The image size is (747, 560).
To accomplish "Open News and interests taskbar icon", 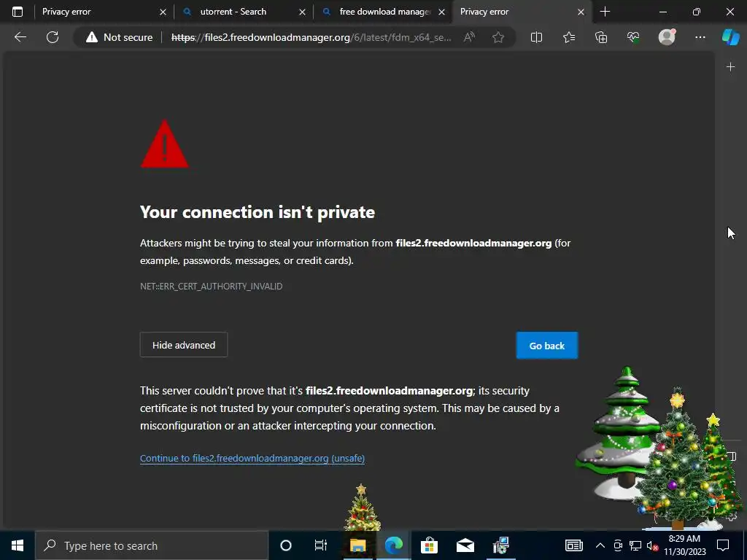I will pyautogui.click(x=573, y=545).
